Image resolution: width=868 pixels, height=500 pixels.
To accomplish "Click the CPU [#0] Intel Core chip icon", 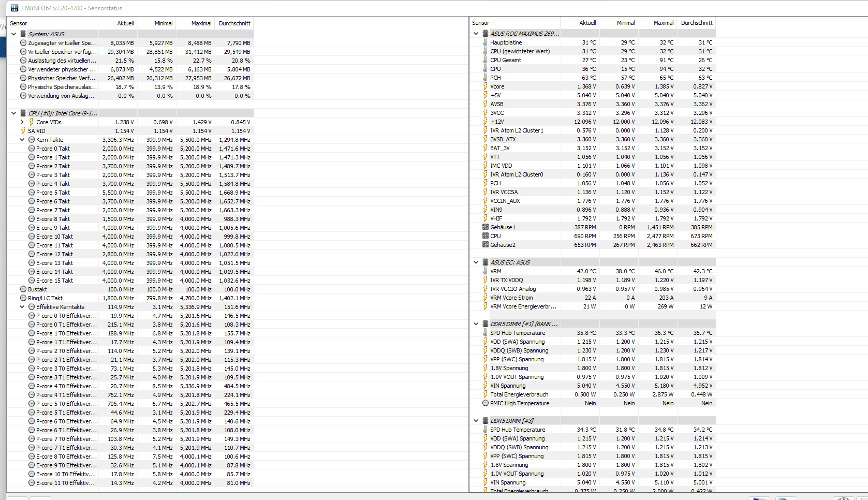I will [x=23, y=113].
